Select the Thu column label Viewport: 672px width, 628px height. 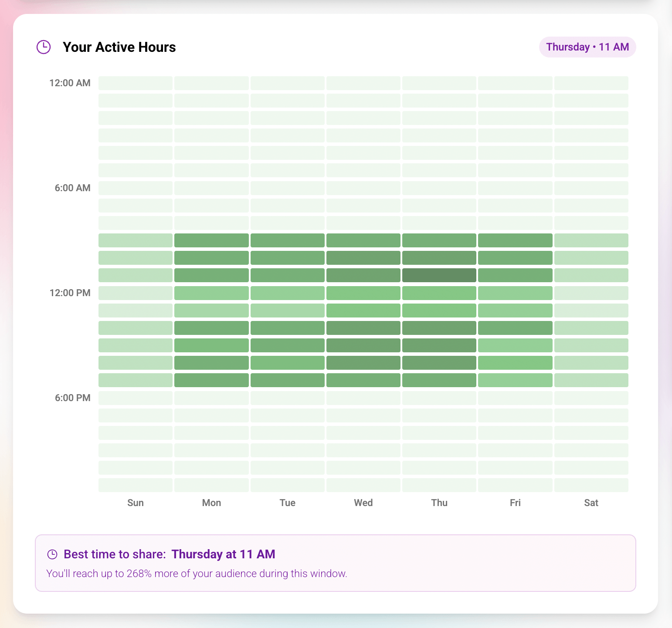click(439, 503)
